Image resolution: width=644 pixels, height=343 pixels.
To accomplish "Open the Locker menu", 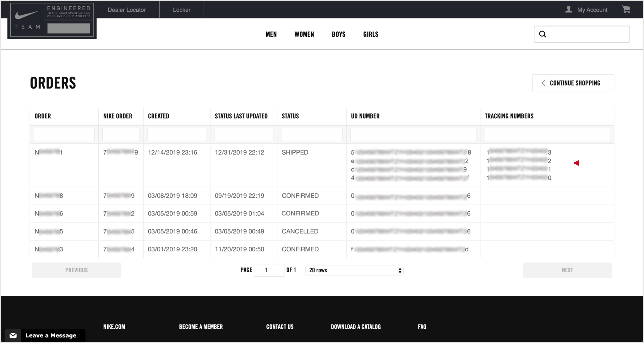I will tap(182, 10).
